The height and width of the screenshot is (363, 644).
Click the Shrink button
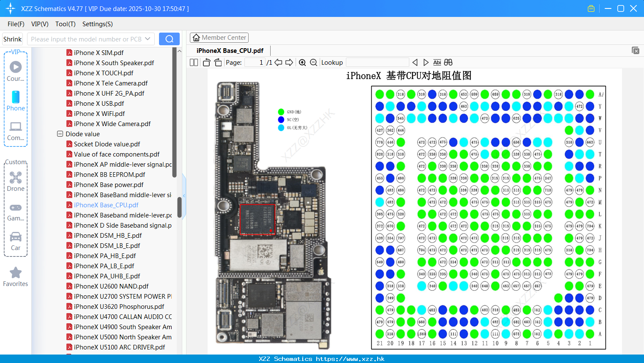12,39
